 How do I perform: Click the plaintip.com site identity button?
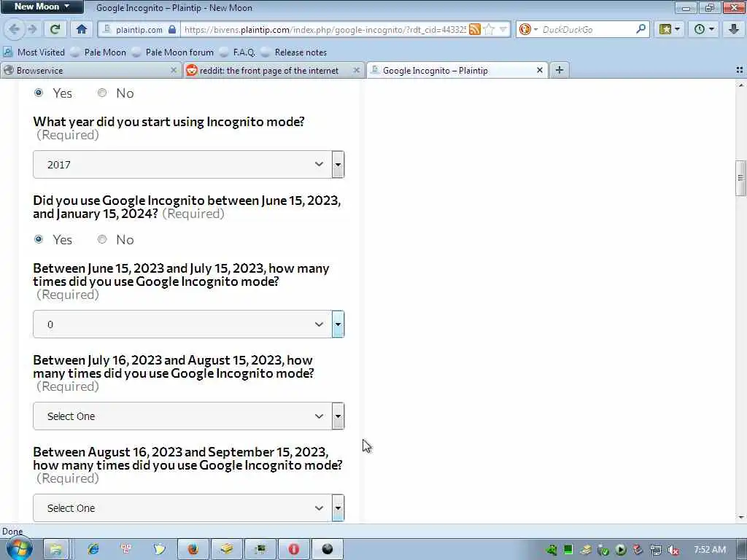[x=139, y=29]
